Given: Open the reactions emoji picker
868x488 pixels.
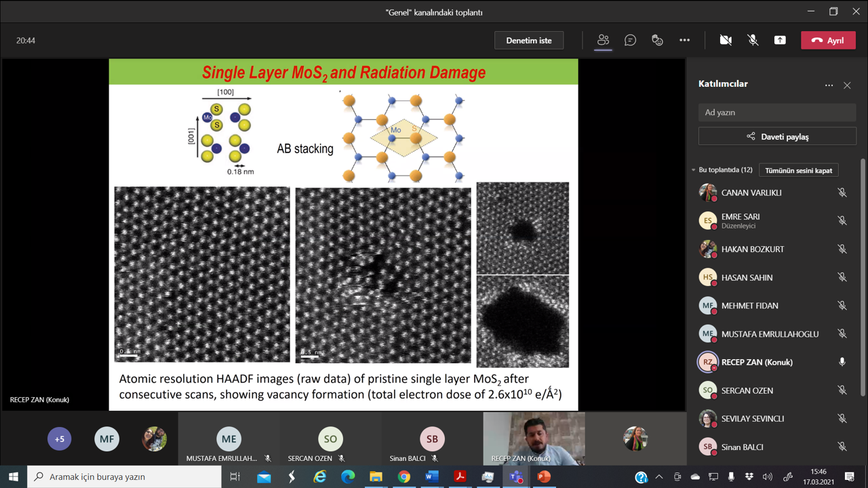Looking at the screenshot, I should tap(657, 40).
